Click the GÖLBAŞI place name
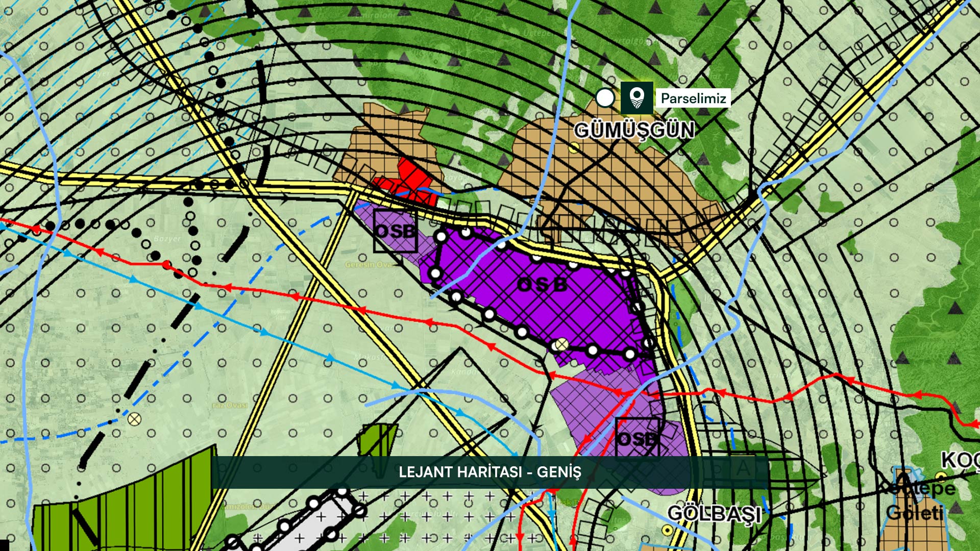This screenshot has height=551, width=980. pyautogui.click(x=714, y=513)
